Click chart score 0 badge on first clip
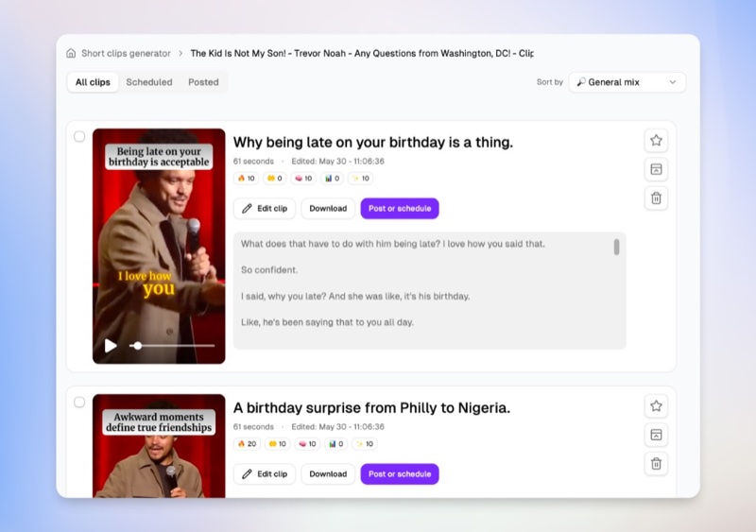The width and height of the screenshot is (756, 532). pyautogui.click(x=332, y=179)
